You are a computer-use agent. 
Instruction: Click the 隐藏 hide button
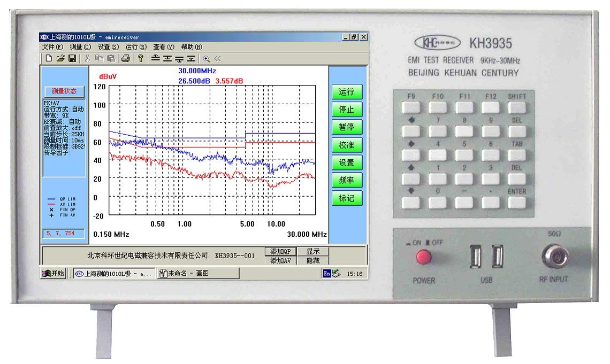[x=313, y=261]
